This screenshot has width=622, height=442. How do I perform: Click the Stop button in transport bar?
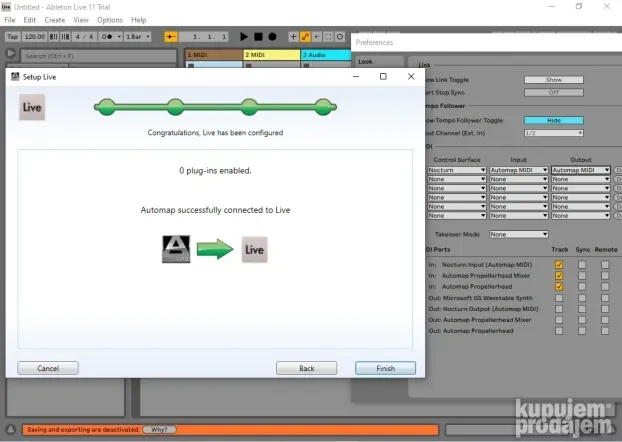point(258,37)
